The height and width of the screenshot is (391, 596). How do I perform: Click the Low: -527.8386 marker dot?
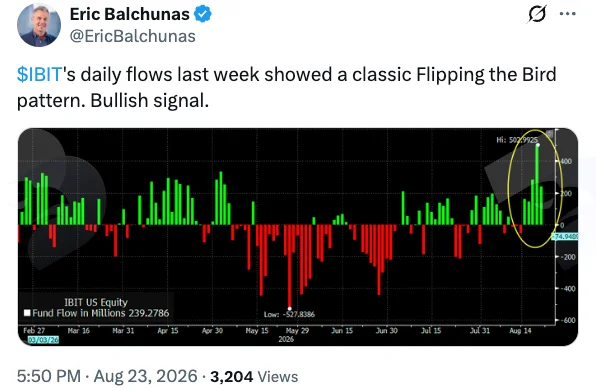pyautogui.click(x=290, y=309)
